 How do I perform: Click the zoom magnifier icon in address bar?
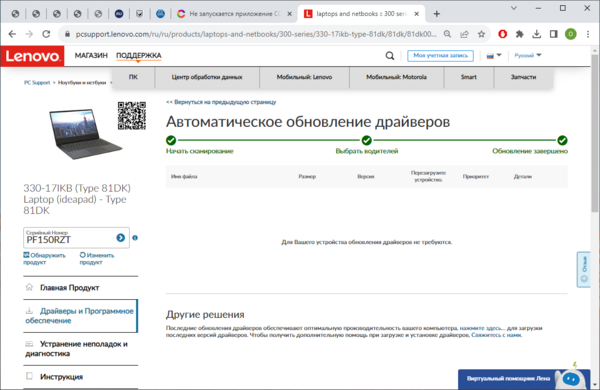coord(447,34)
